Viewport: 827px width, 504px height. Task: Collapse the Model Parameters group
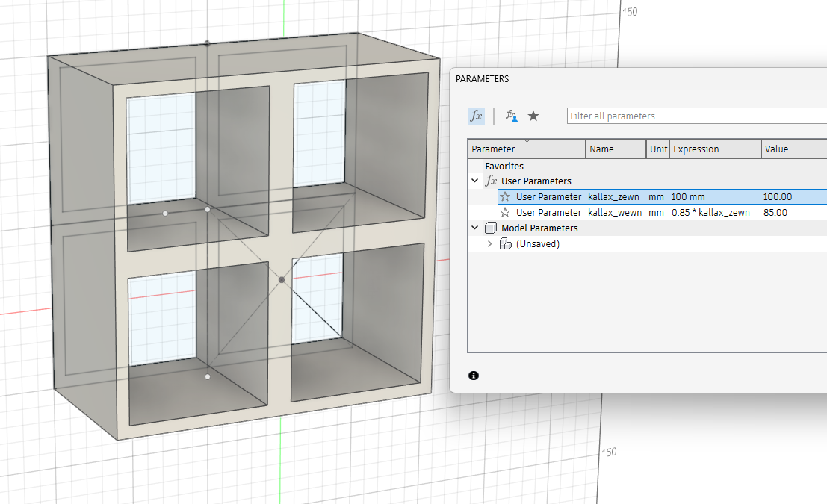(475, 228)
